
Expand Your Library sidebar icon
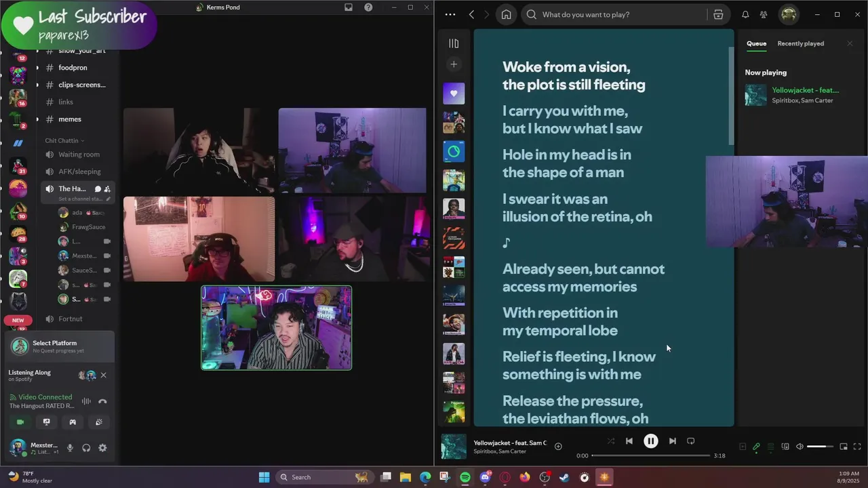[454, 43]
